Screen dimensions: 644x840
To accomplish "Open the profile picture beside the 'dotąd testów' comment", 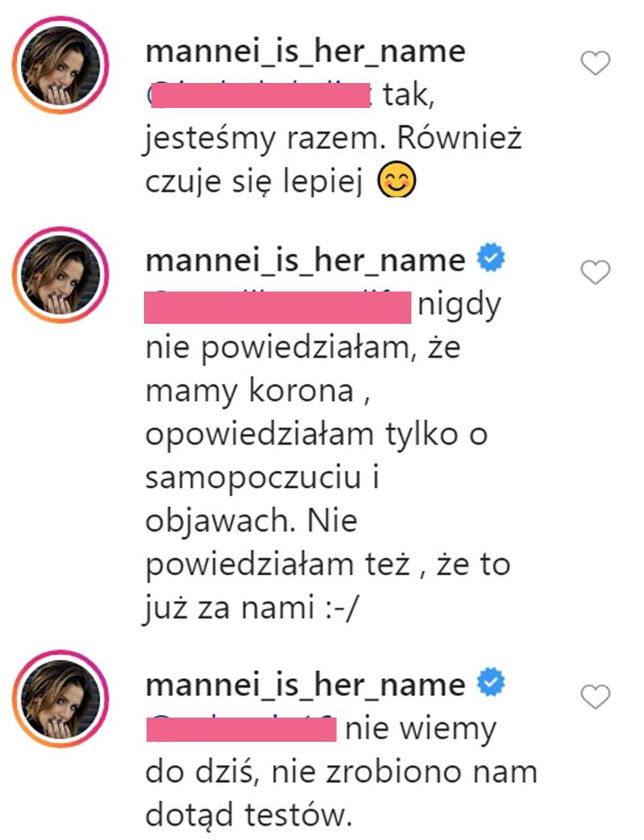I will click(60, 697).
